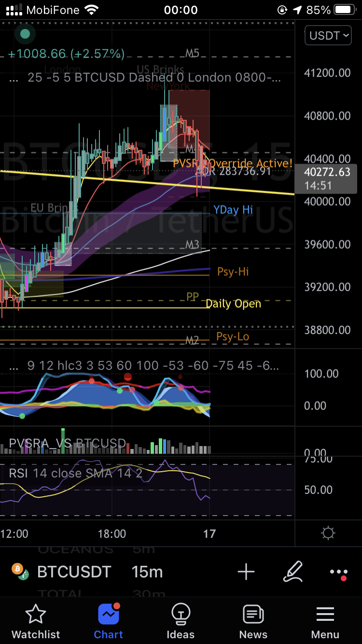Tap the 12:00 time axis label
The height and width of the screenshot is (644, 362).
pyautogui.click(x=14, y=534)
